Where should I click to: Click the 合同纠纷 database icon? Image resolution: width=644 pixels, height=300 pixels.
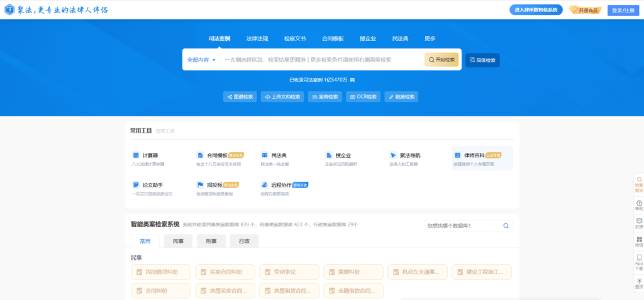click(x=139, y=291)
